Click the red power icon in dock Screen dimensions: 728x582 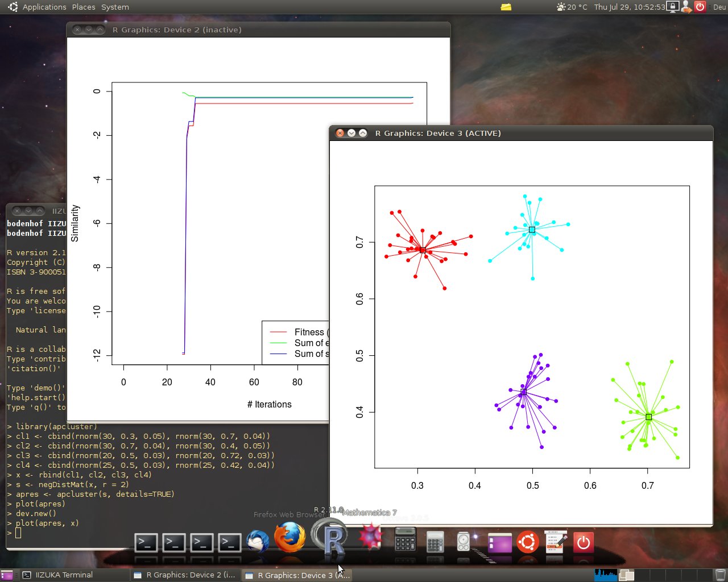coord(583,542)
